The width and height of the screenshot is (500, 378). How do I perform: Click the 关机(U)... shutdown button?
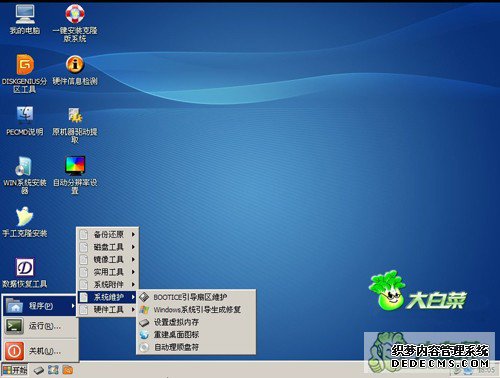click(40, 351)
